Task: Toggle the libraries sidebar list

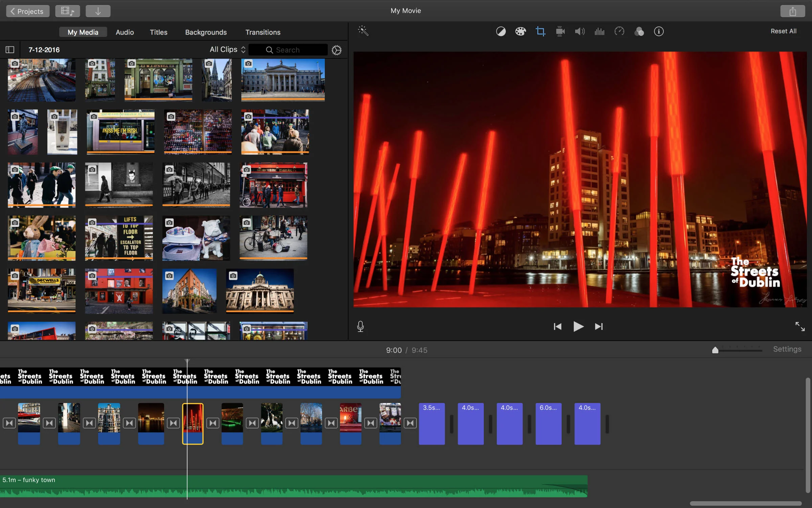Action: pyautogui.click(x=10, y=50)
